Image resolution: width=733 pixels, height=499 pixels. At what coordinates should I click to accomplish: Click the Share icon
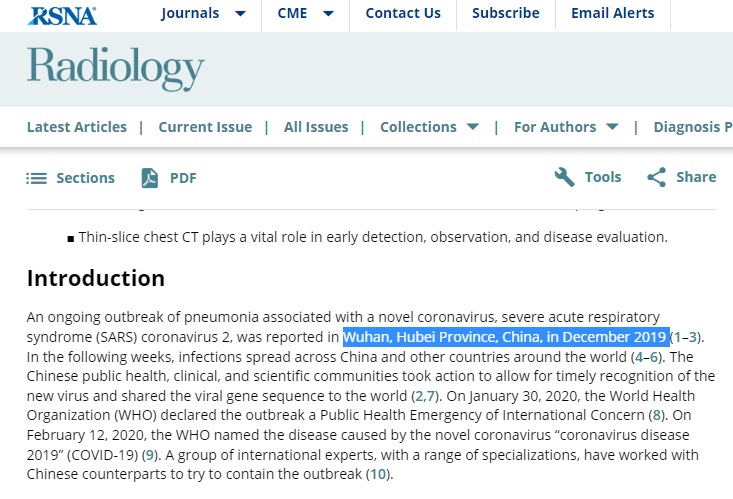(656, 177)
